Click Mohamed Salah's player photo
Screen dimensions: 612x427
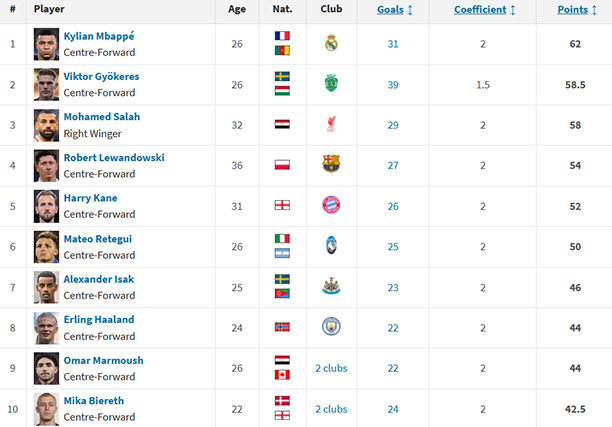(x=46, y=124)
